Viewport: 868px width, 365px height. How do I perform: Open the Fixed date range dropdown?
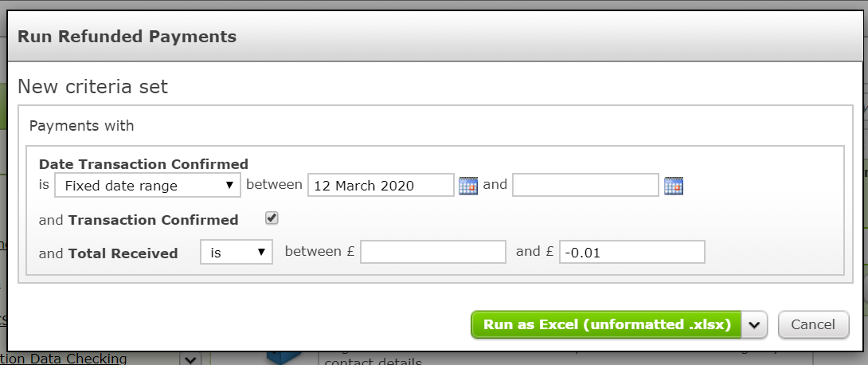point(148,186)
